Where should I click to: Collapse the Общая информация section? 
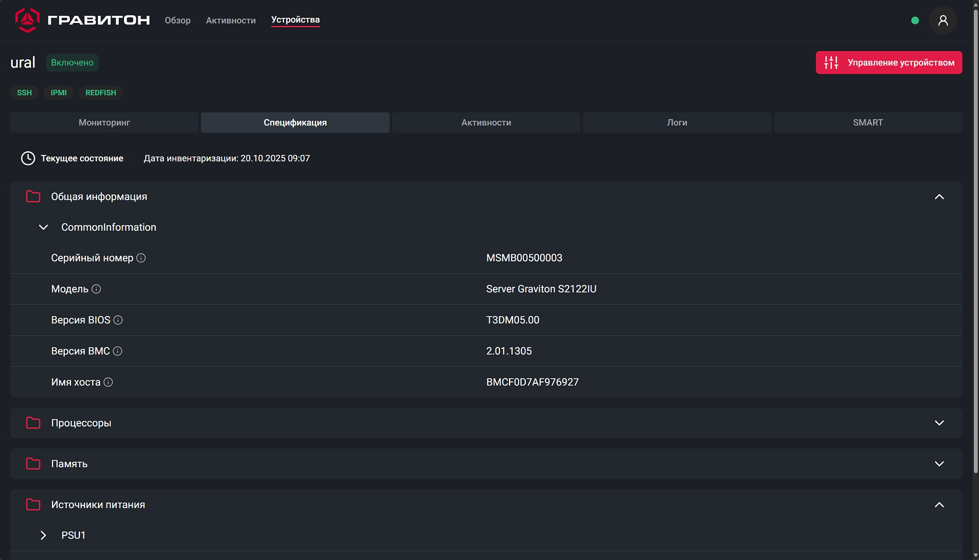coord(939,197)
